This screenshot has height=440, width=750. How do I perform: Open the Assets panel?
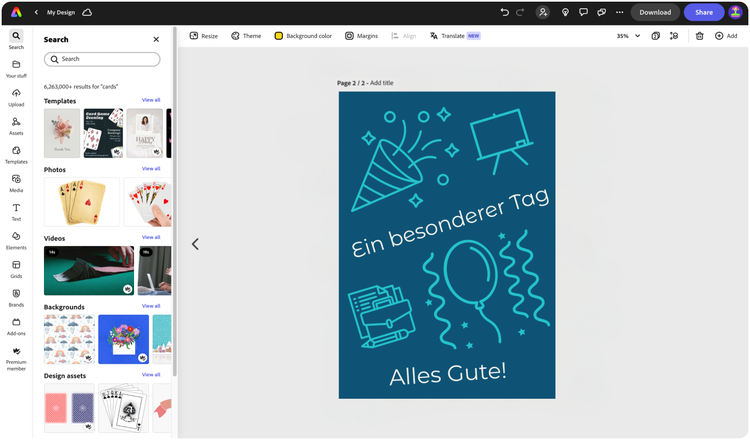pos(16,126)
